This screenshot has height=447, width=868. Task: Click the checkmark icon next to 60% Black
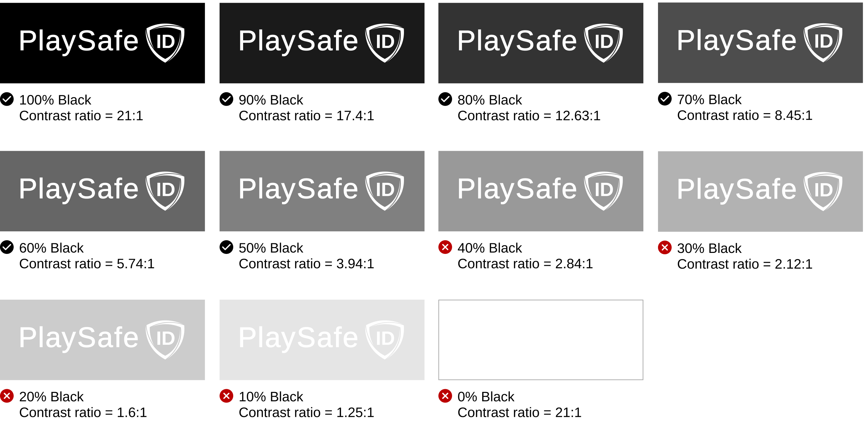click(7, 247)
